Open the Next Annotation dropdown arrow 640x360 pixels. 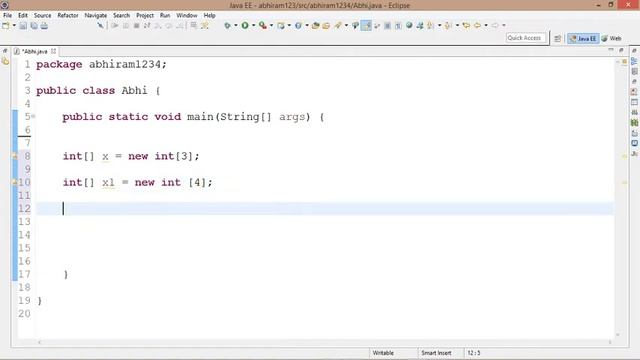(439, 25)
